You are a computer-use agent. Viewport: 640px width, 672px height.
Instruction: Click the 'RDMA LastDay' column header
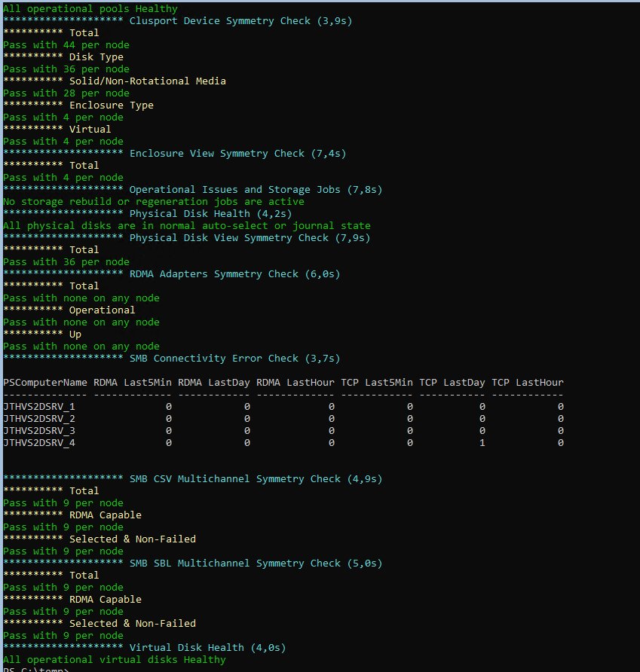click(213, 382)
